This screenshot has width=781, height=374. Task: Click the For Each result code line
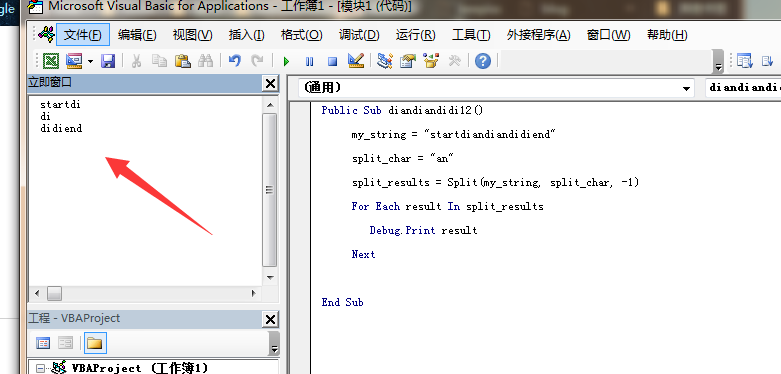(x=447, y=206)
